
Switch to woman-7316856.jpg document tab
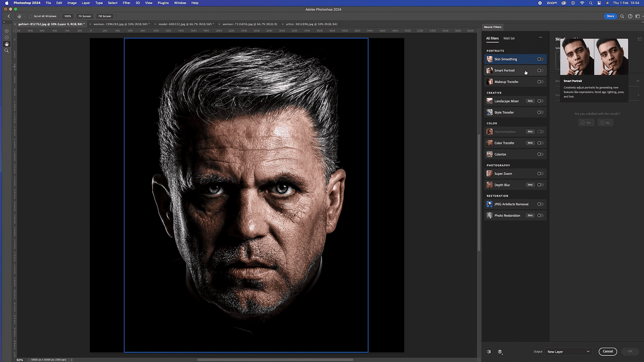coord(250,24)
